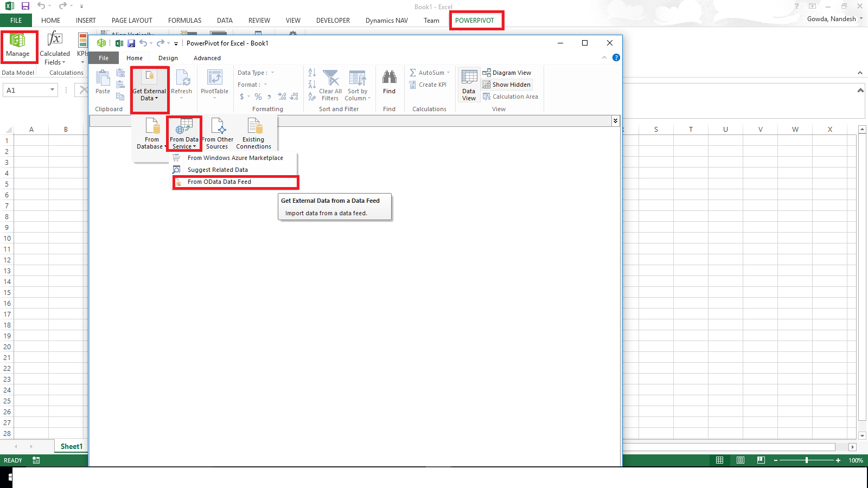Image resolution: width=868 pixels, height=488 pixels.
Task: Open Excel FILE tab
Action: click(16, 21)
